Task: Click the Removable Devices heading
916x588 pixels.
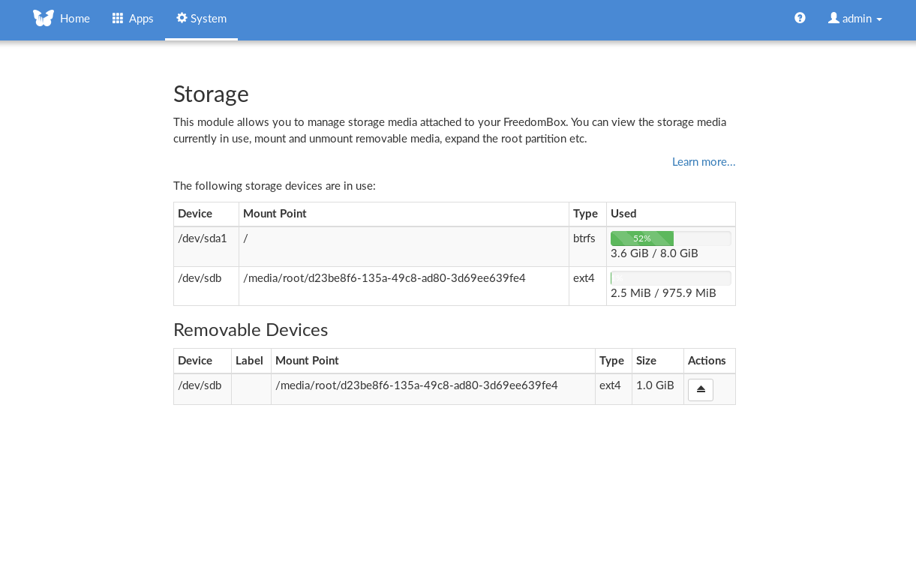Action: (250, 330)
